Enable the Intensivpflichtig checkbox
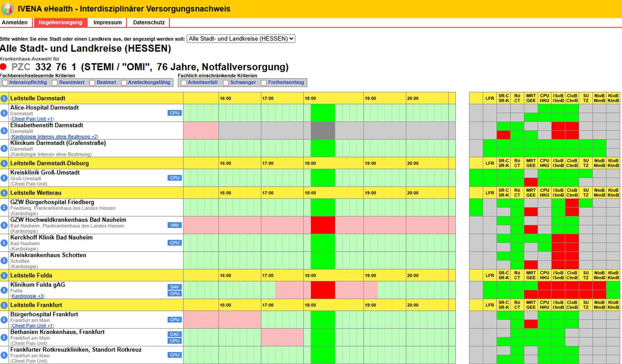Screen dimensions: 622x364 (x=5, y=83)
